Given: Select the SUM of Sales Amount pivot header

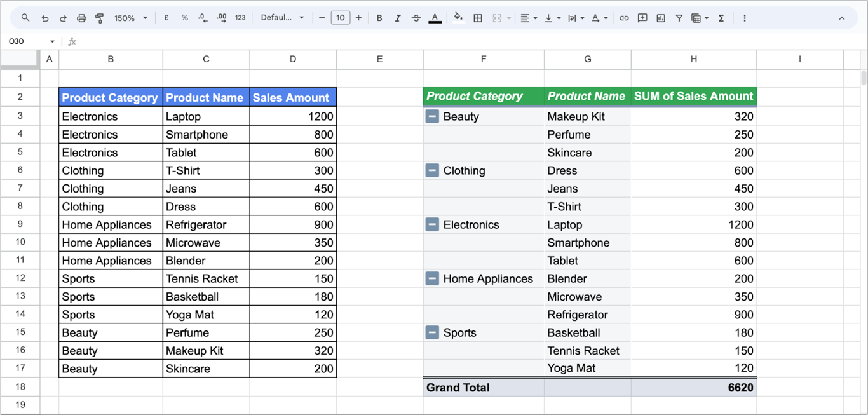Looking at the screenshot, I should point(694,97).
